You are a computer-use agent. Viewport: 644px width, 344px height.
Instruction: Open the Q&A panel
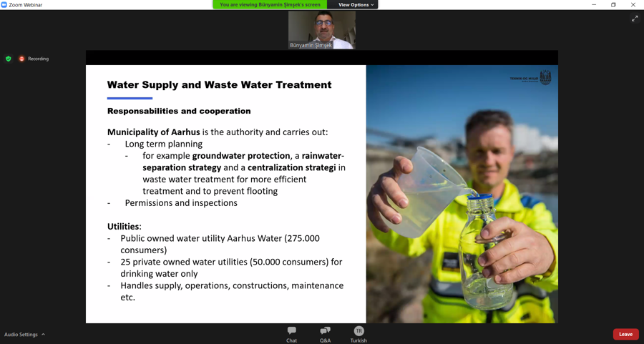click(x=325, y=334)
